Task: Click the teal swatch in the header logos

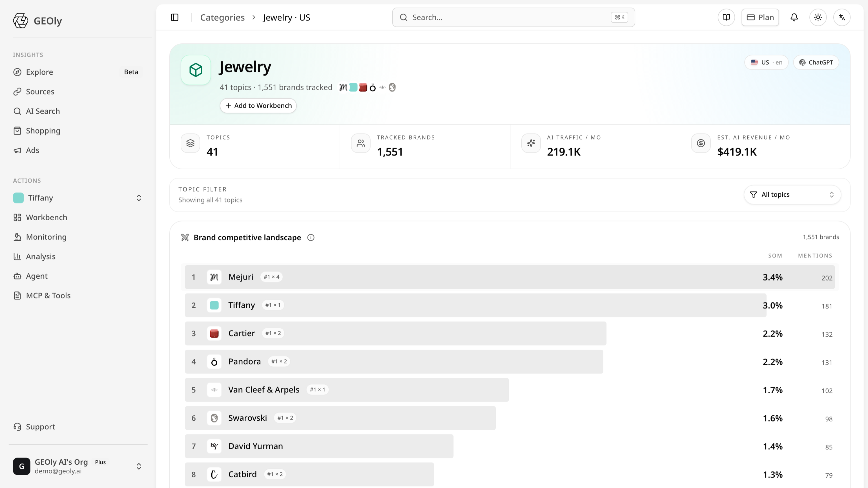Action: click(x=353, y=88)
